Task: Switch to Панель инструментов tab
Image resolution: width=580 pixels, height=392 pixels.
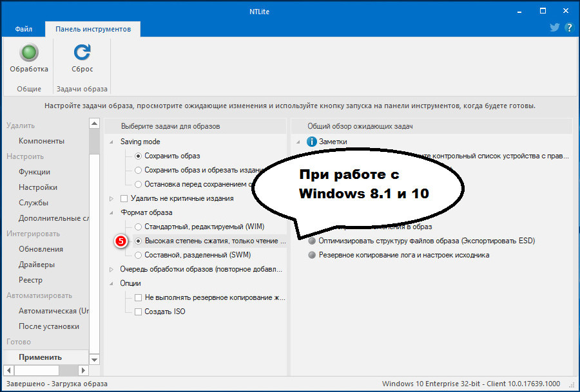Action: [93, 29]
